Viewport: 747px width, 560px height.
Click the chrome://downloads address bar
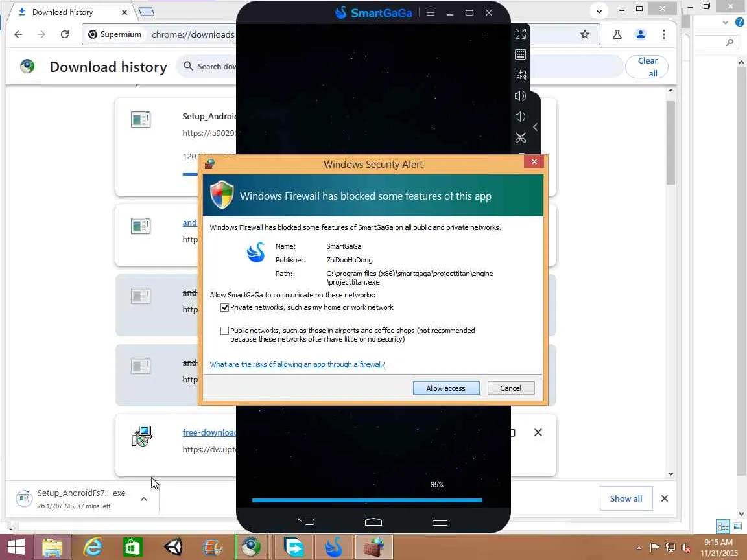[193, 34]
